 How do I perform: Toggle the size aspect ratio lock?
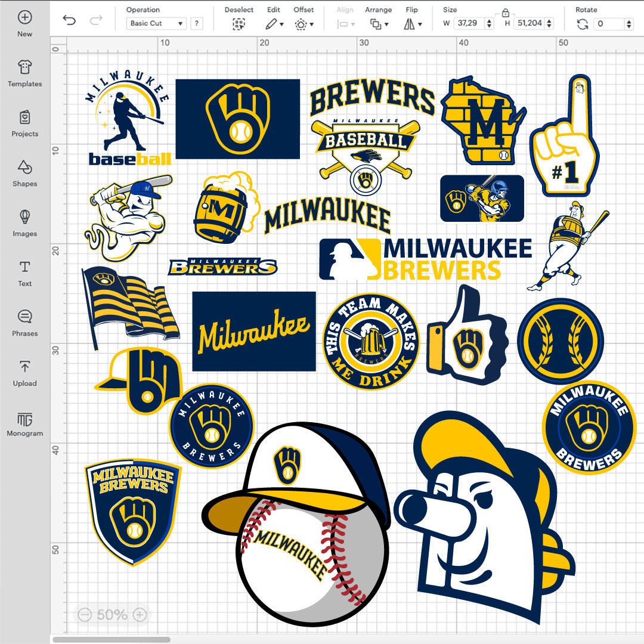point(506,13)
